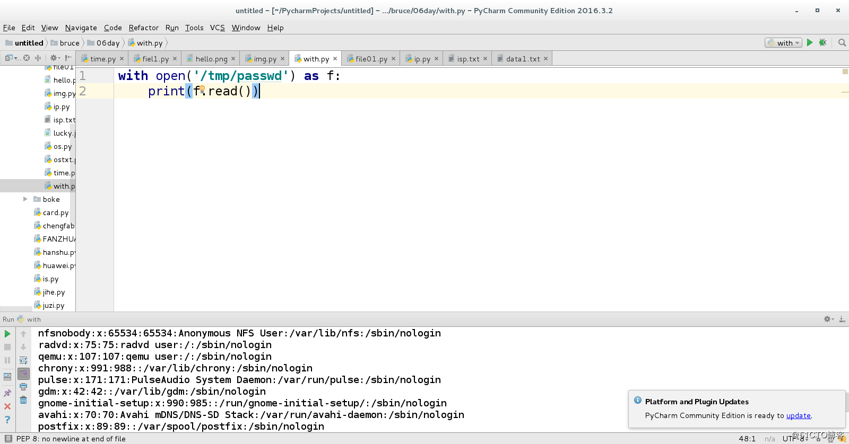Image resolution: width=849 pixels, height=444 pixels.
Task: Click the Up the Stack Trace arrow
Action: [x=23, y=334]
